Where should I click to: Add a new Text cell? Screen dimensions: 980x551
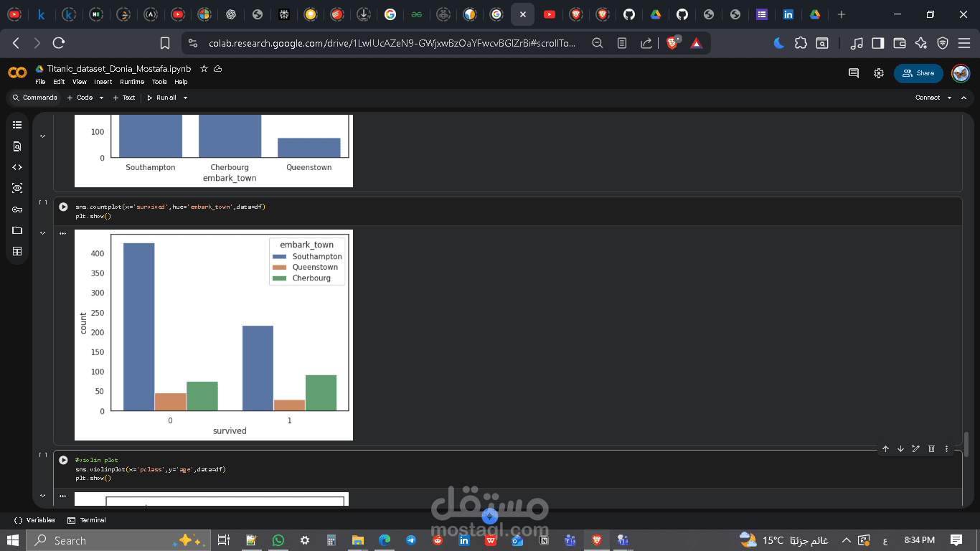[124, 98]
